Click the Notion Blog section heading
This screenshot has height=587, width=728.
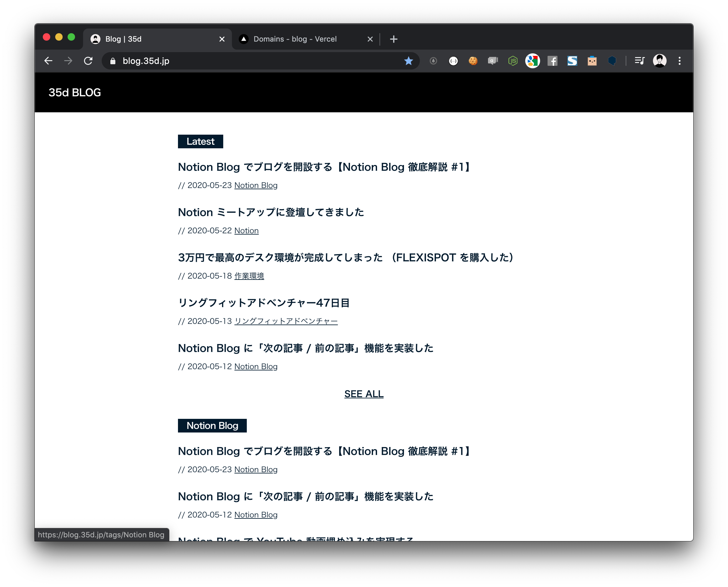(212, 425)
